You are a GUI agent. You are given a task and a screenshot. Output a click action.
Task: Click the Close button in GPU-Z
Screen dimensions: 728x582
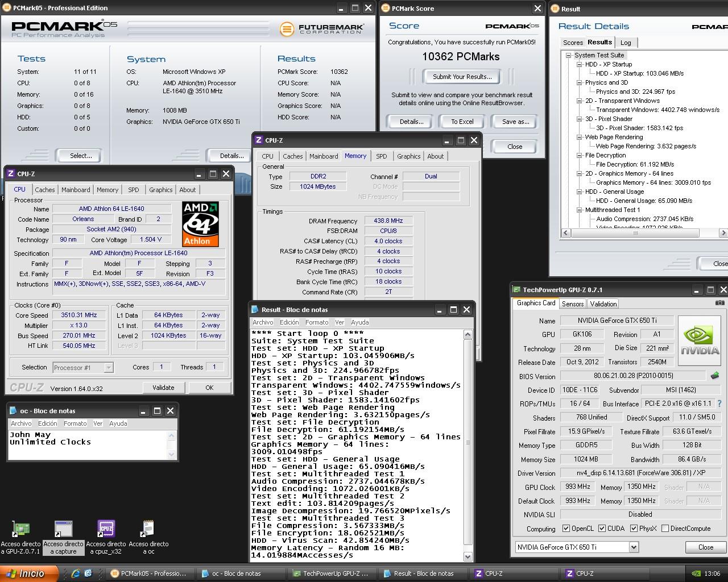click(705, 547)
